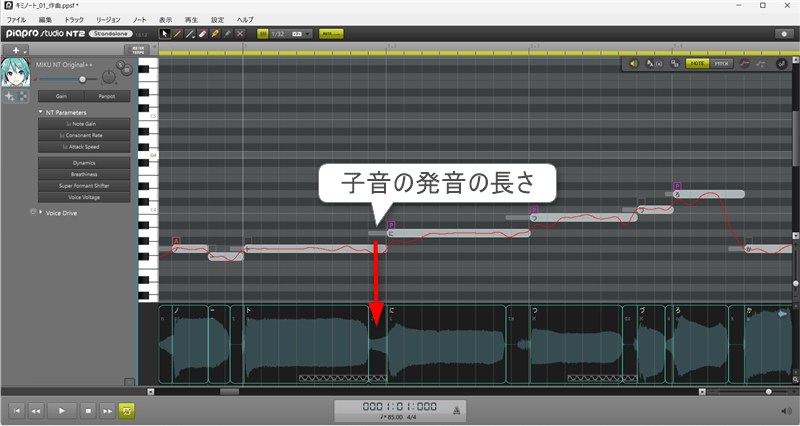Open the 1/32 quantize dropdown
The image size is (800, 426).
(x=291, y=34)
